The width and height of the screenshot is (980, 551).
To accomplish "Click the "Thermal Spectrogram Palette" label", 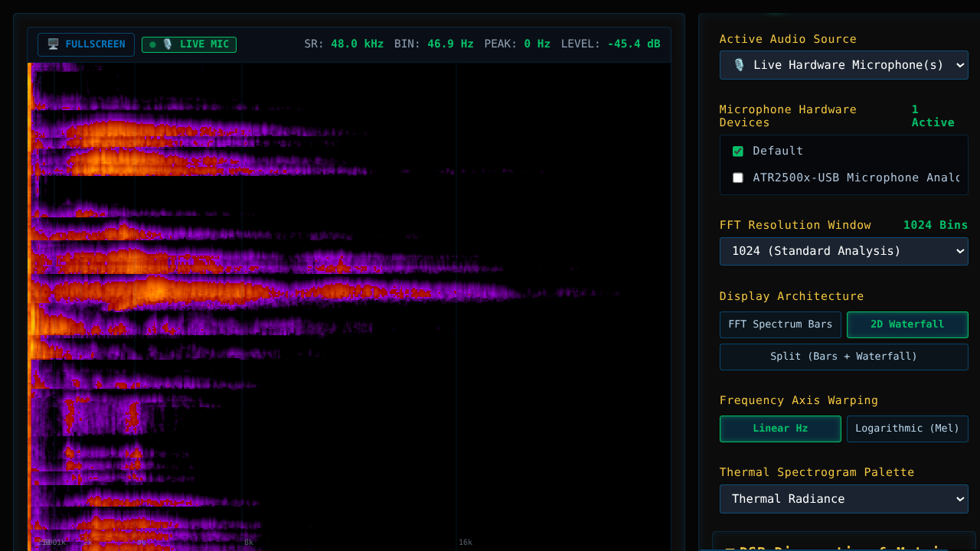I will (817, 472).
